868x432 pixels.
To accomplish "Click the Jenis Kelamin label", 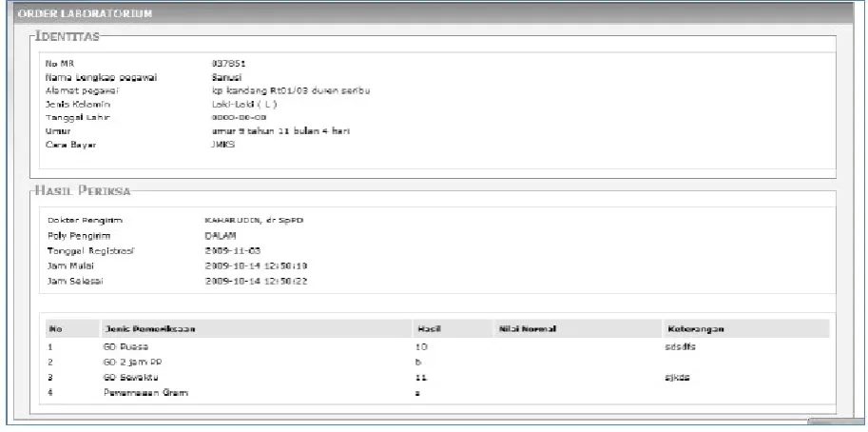I will [78, 104].
